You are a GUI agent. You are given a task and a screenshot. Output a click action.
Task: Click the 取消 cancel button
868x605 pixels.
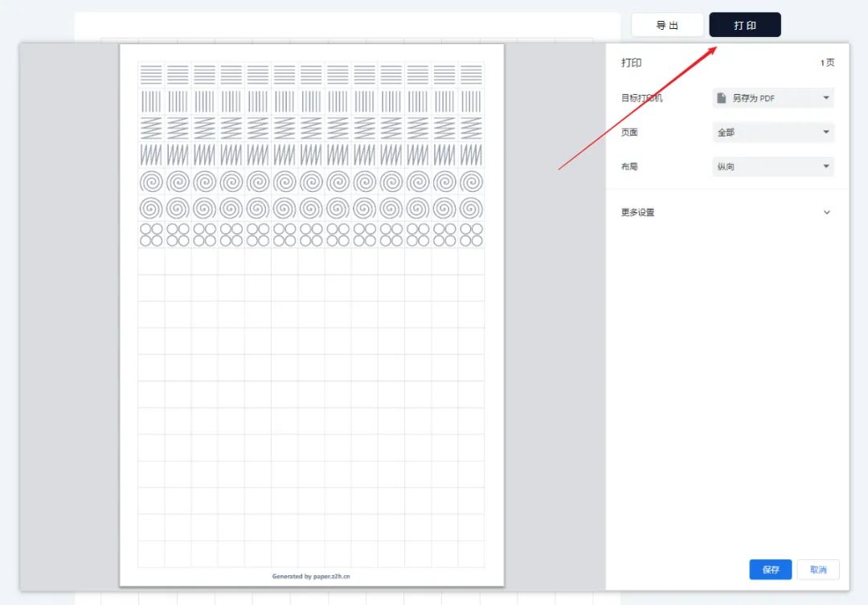click(817, 570)
